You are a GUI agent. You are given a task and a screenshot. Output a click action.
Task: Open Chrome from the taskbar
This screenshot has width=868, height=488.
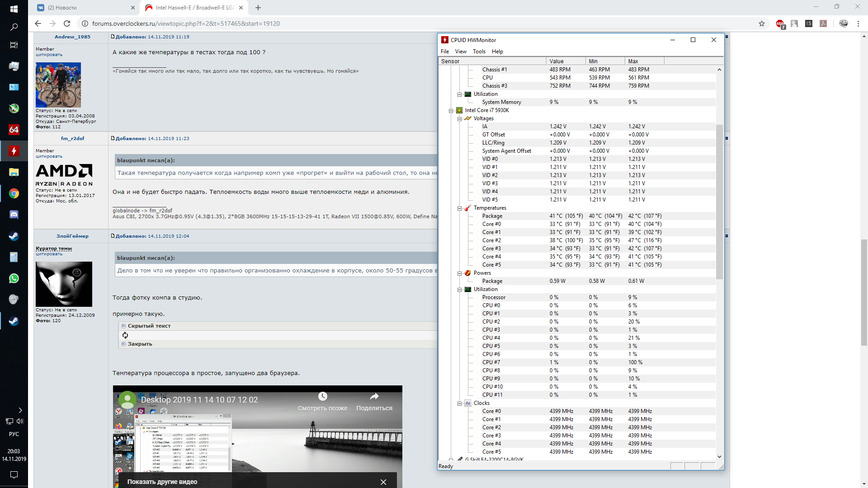[x=14, y=193]
